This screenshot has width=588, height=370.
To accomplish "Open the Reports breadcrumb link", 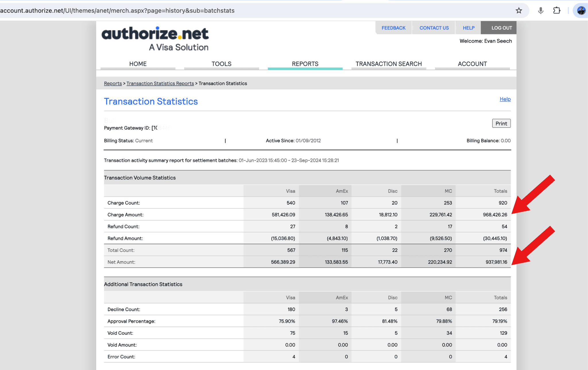I will point(113,83).
